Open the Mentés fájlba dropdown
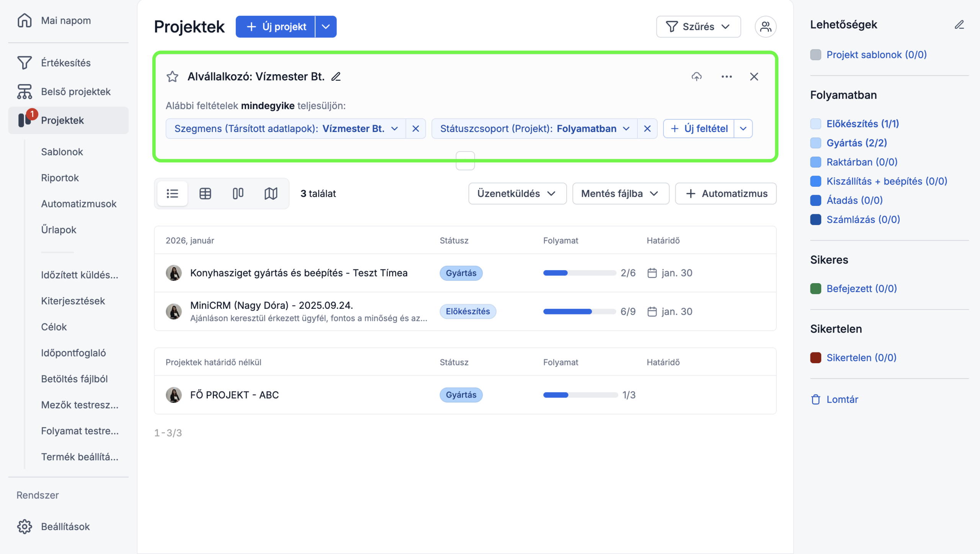980x554 pixels. coord(620,194)
